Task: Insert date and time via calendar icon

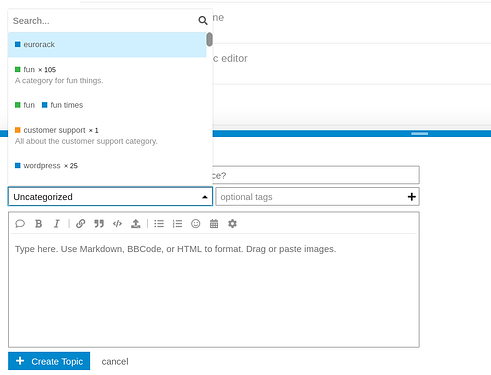Action: click(214, 224)
